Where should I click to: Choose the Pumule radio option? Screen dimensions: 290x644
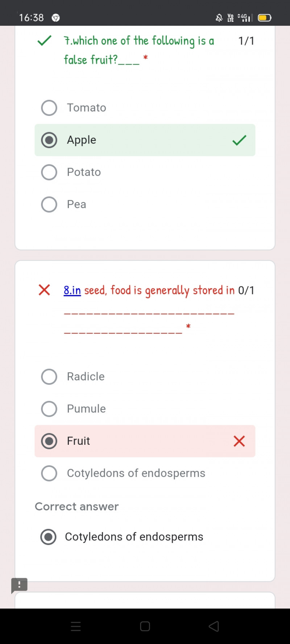point(49,409)
